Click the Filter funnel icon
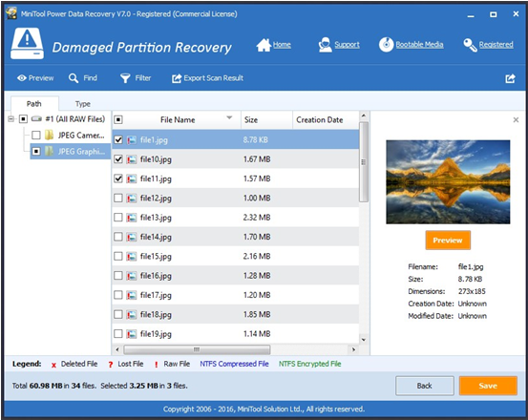 [125, 78]
